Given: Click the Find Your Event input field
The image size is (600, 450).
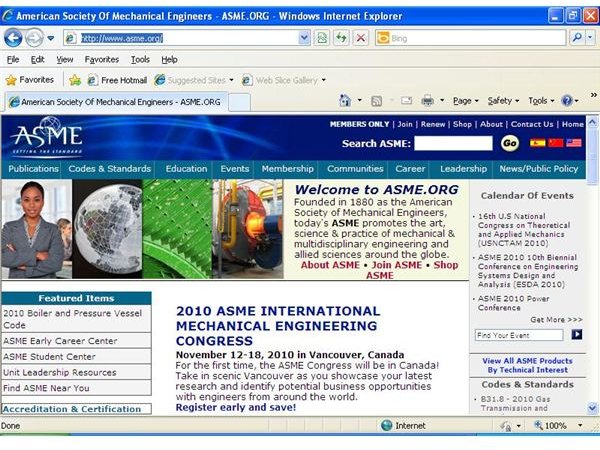Looking at the screenshot, I should [519, 335].
